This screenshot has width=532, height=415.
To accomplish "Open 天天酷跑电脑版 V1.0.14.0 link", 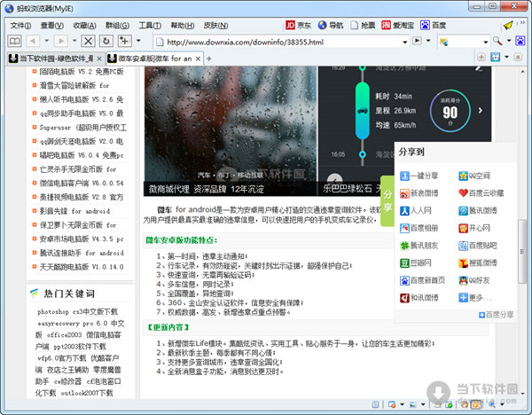I will point(82,267).
